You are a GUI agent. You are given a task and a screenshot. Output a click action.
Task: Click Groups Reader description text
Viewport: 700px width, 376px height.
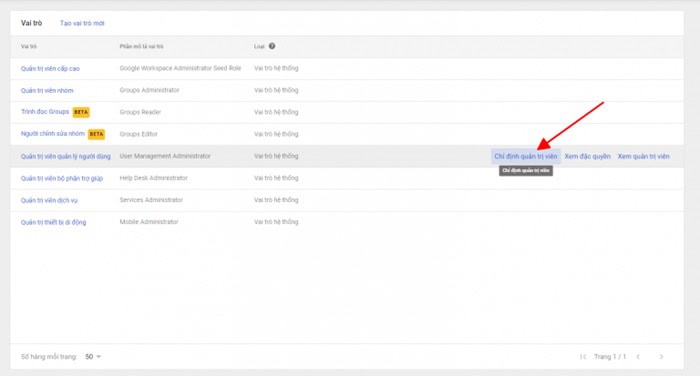[x=140, y=112]
